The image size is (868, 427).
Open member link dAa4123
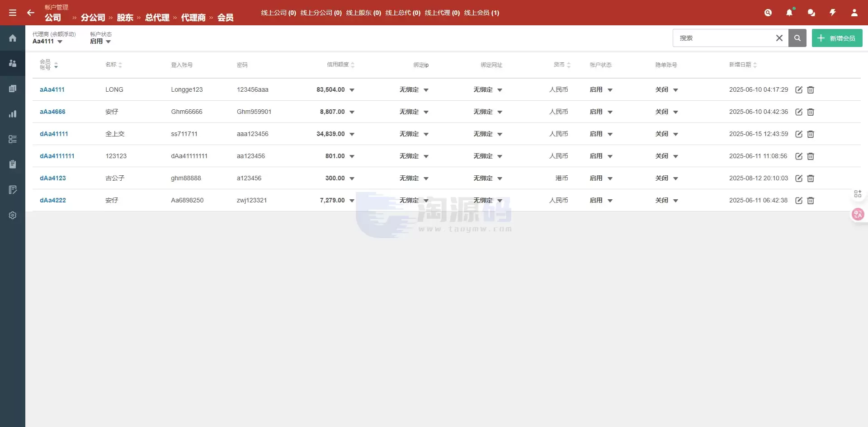pos(53,178)
